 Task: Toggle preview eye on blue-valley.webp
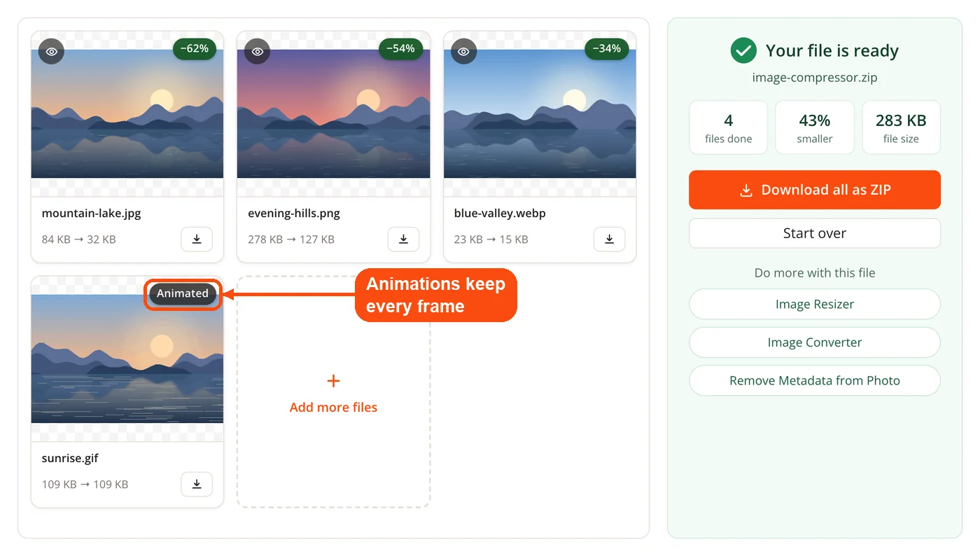(x=463, y=52)
